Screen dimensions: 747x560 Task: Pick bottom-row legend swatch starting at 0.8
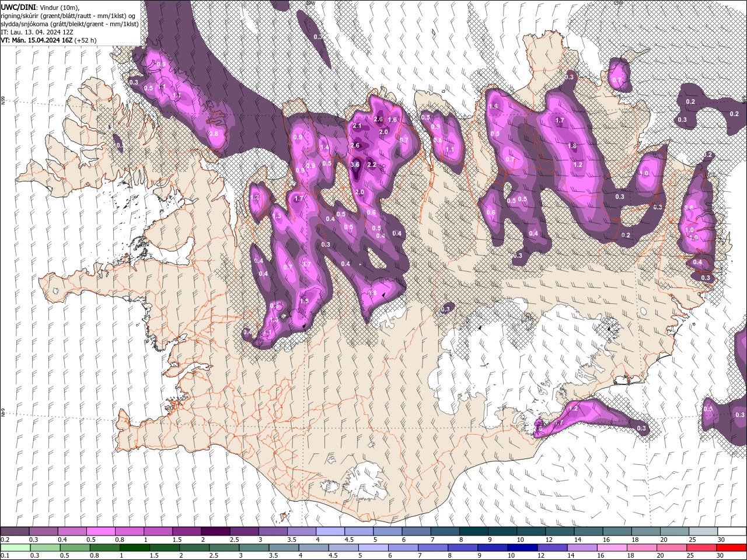point(105,547)
